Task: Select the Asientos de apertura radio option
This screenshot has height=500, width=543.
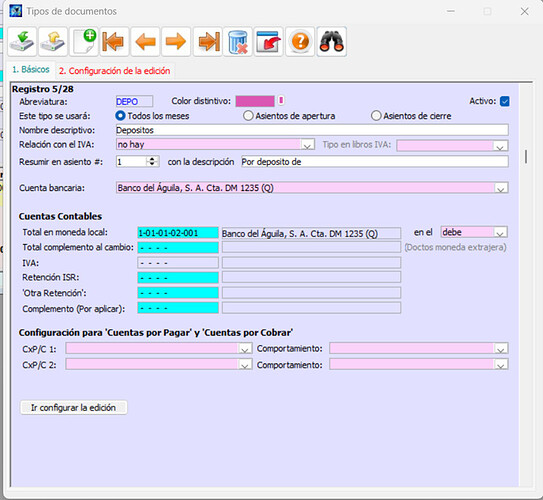Action: (248, 116)
